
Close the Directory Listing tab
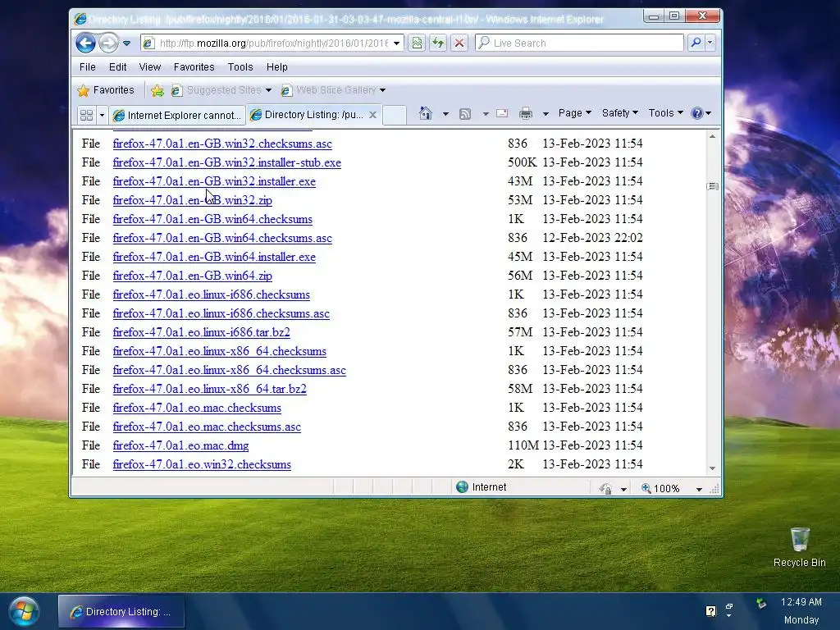click(x=373, y=115)
